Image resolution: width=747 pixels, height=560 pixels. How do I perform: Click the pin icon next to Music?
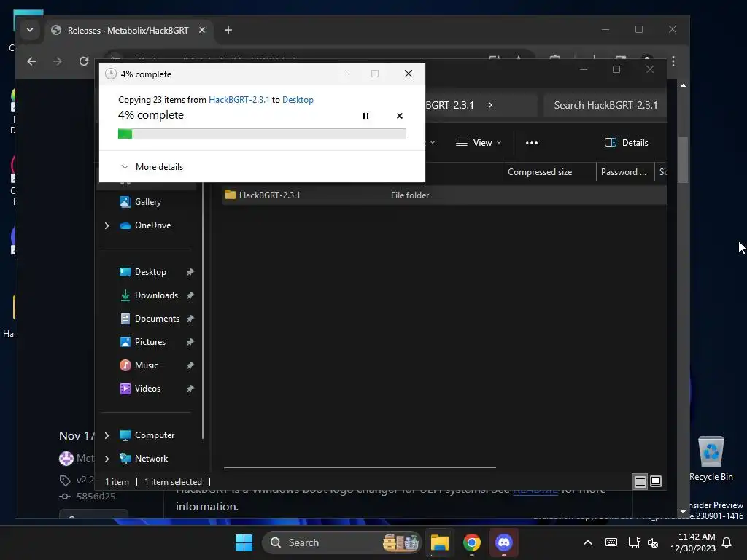[190, 365]
